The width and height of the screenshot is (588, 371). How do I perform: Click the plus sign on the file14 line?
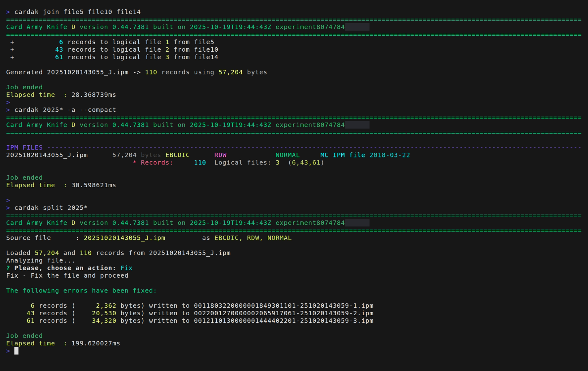tap(12, 57)
